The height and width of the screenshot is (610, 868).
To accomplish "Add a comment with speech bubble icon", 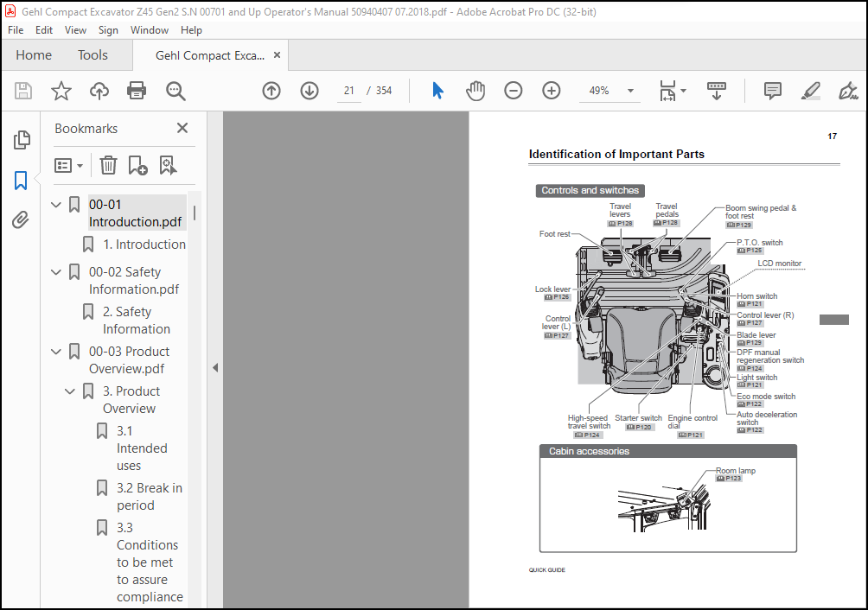I will [773, 91].
